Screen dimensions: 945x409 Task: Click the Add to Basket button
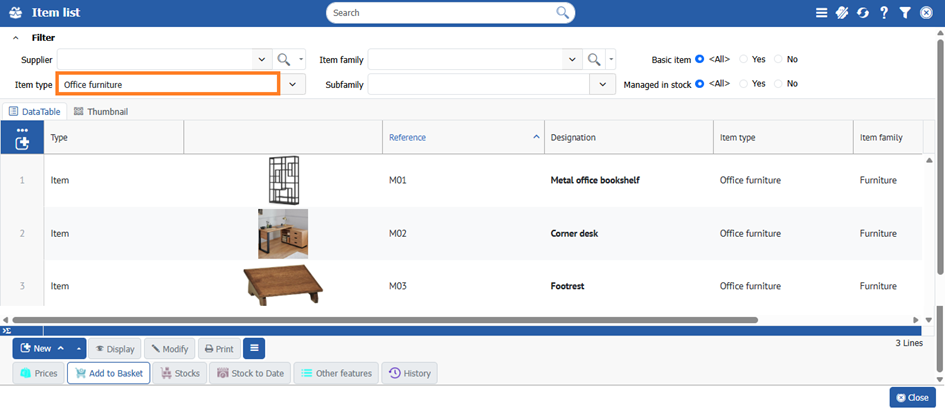pyautogui.click(x=108, y=374)
